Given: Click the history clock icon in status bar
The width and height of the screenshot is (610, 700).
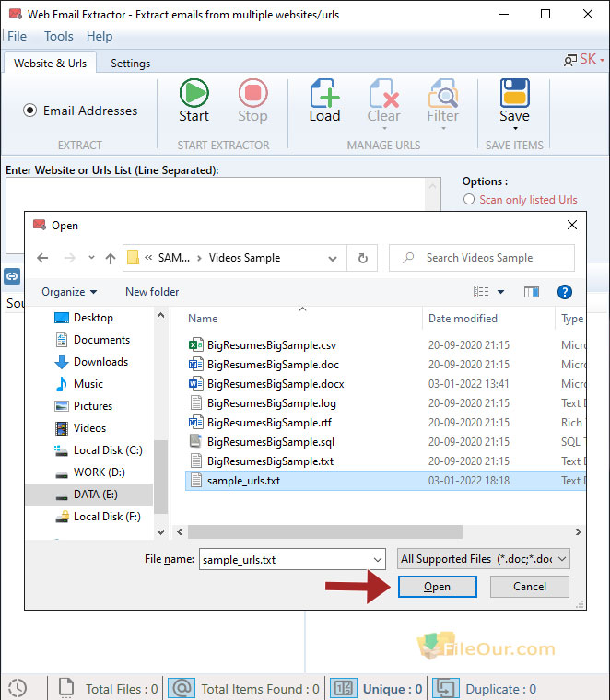Looking at the screenshot, I should (x=18, y=688).
